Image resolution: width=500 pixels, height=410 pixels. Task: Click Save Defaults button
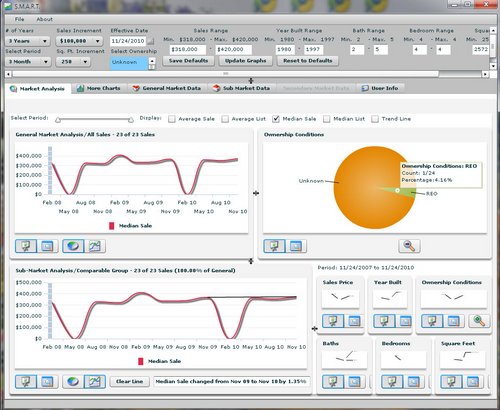coord(188,61)
